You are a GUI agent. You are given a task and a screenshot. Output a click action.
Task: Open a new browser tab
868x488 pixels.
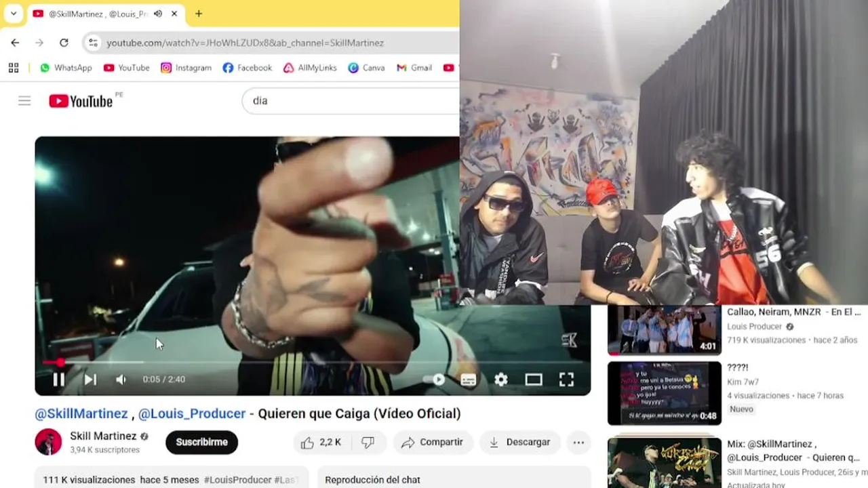tap(198, 14)
